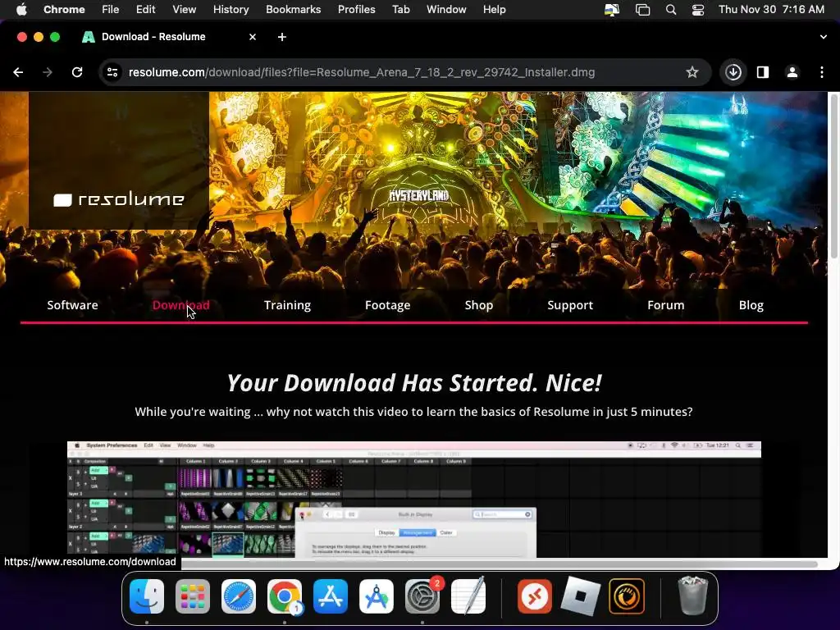Open the Blog nav link
This screenshot has height=630, width=840.
click(751, 305)
